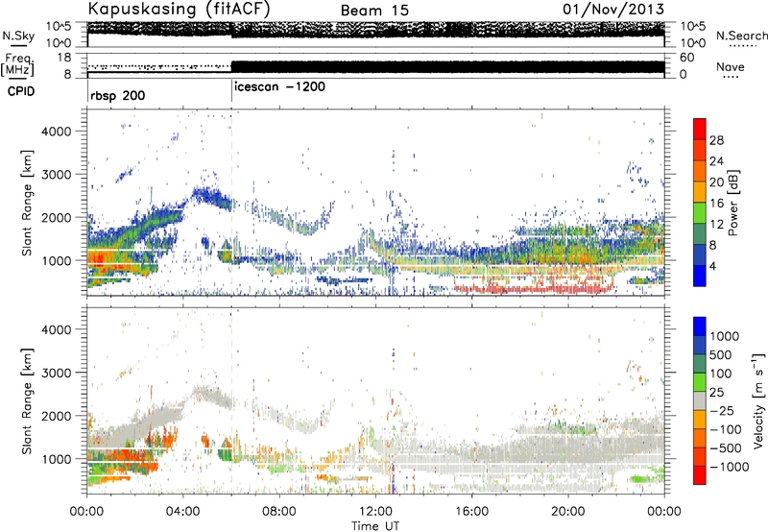Click the '-100' label on velocity colorbar
The width and height of the screenshot is (768, 532).
click(726, 429)
